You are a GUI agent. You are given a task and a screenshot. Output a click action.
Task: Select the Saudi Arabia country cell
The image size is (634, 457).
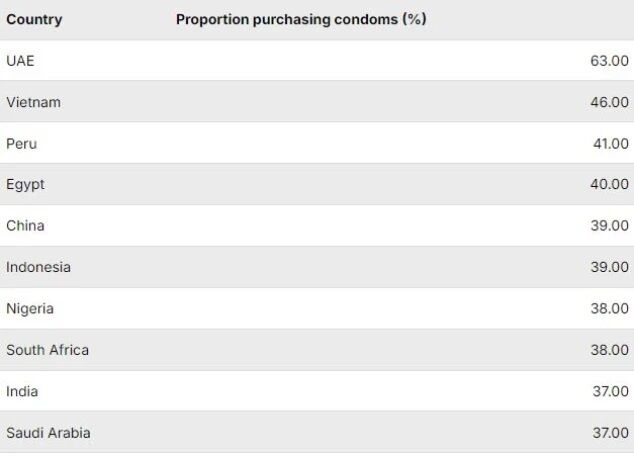pos(48,432)
